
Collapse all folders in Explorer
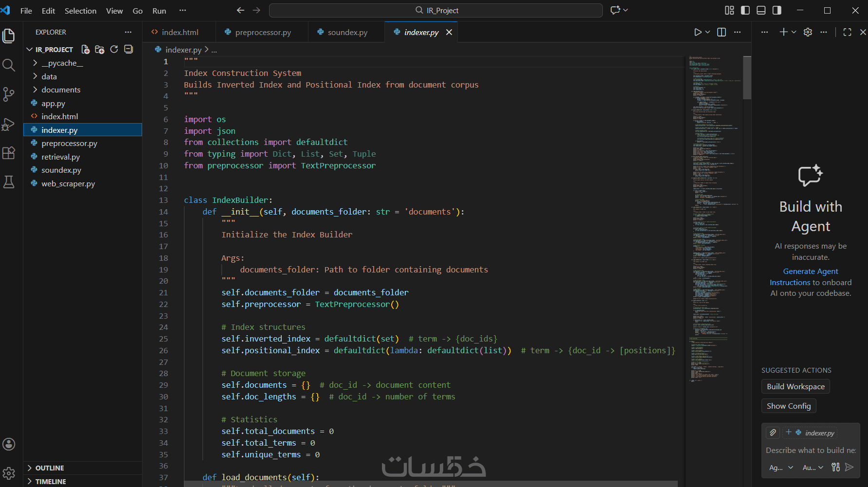click(128, 49)
